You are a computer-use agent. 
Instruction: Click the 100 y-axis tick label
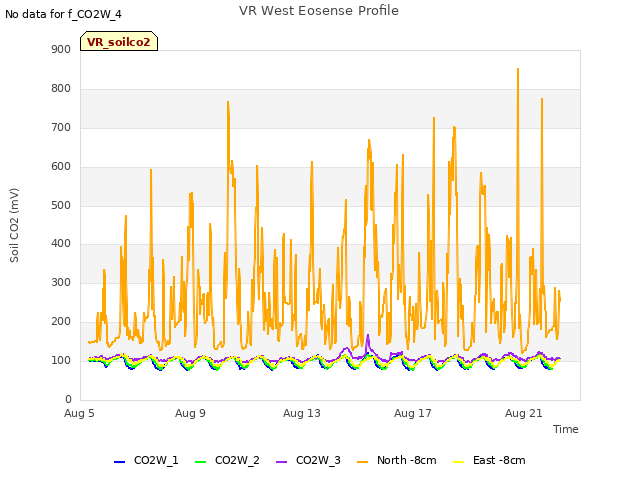(61, 360)
